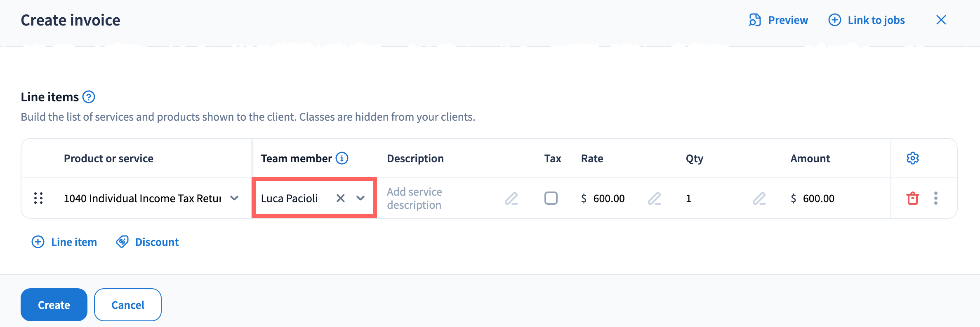This screenshot has width=980, height=327.
Task: Grab the line item drag handle
Action: click(38, 199)
